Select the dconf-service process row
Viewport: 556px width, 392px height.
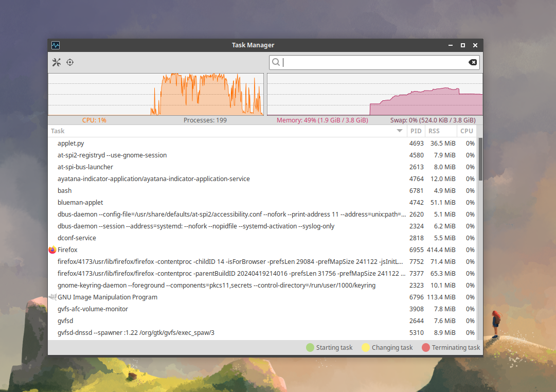[263, 238]
